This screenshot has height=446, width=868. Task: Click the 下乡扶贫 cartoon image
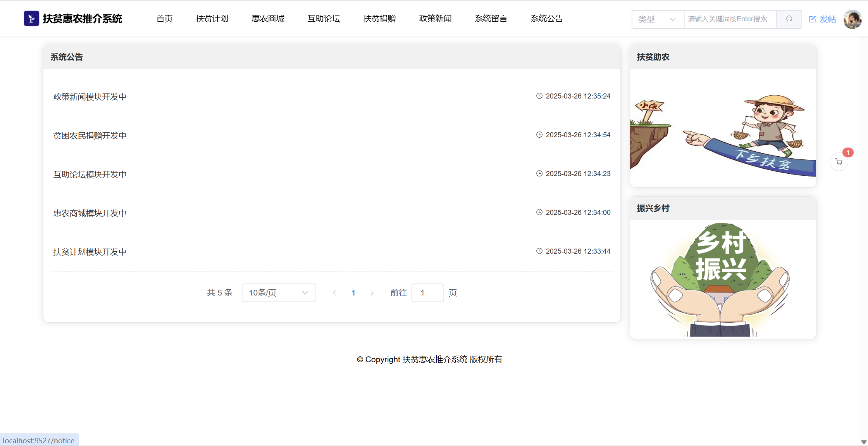(x=723, y=128)
